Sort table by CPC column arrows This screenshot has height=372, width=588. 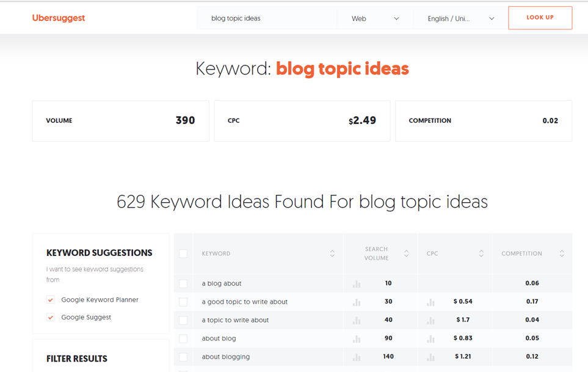click(481, 253)
